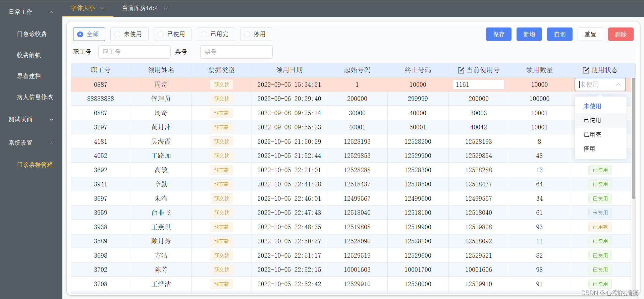Click the 已使用 tag in 陈芳 row
The image size is (644, 299).
pos(600,270)
